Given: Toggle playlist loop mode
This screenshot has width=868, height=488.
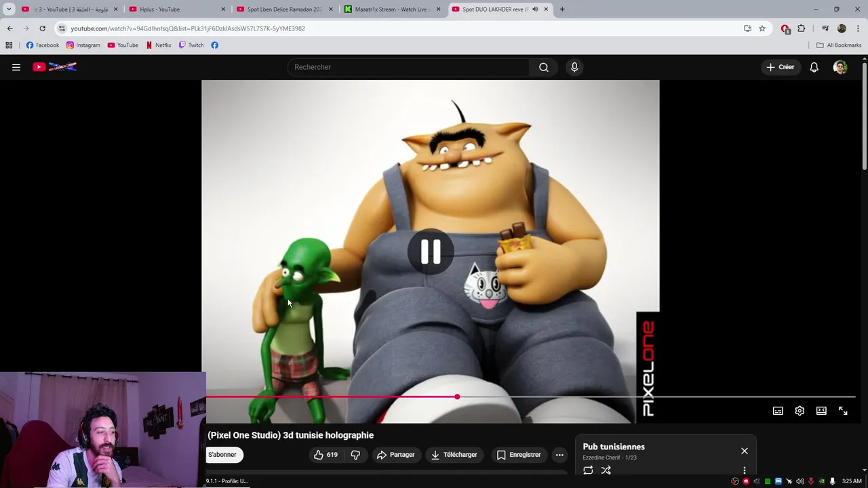Looking at the screenshot, I should pyautogui.click(x=588, y=470).
